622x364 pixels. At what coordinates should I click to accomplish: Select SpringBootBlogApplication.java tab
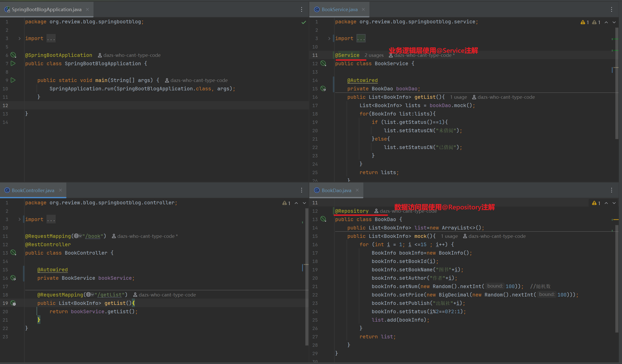click(46, 9)
